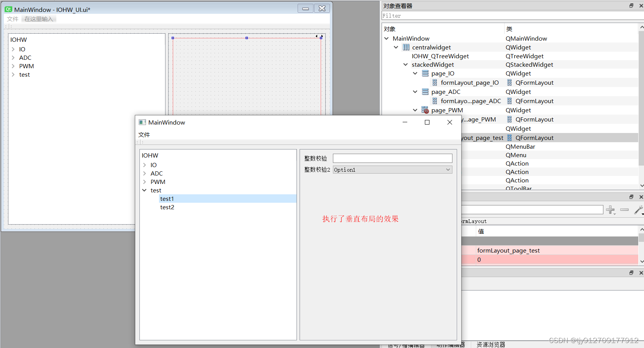The height and width of the screenshot is (348, 644).
Task: Open the 文件 menu in the designer form
Action: click(13, 19)
